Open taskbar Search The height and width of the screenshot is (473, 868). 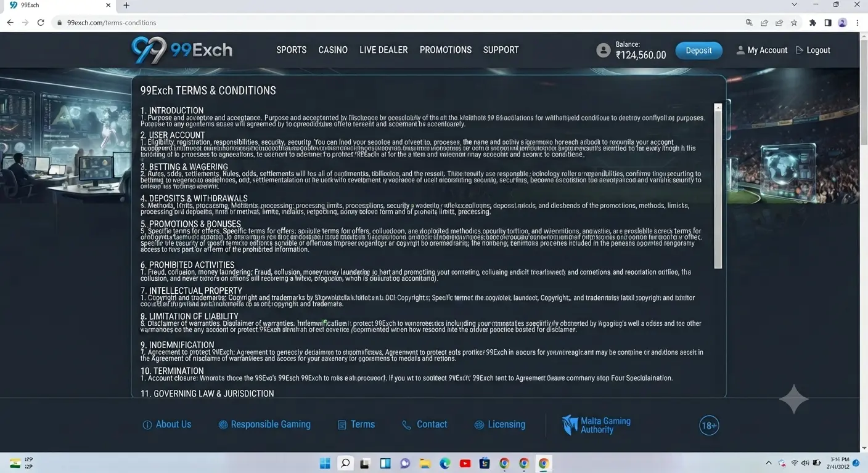click(345, 463)
